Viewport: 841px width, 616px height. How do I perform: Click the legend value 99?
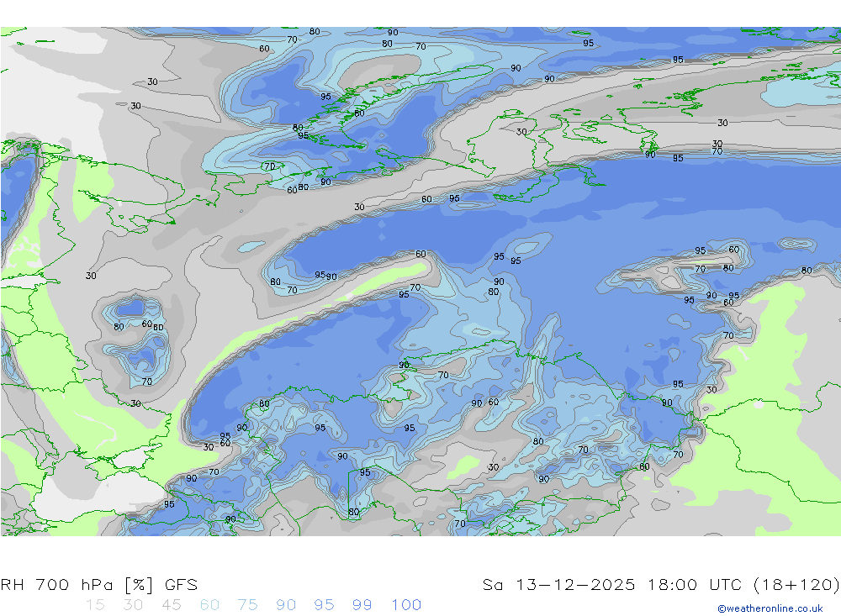pos(362,605)
